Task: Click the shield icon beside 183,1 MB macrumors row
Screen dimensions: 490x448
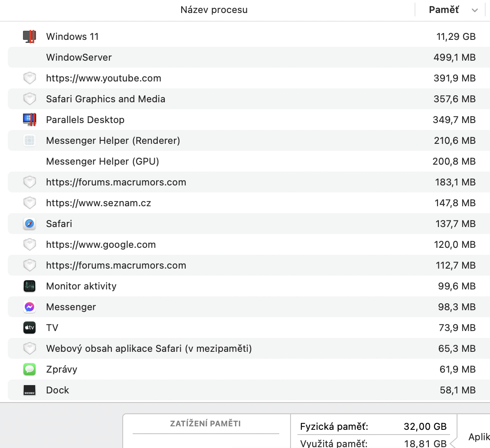Action: pyautogui.click(x=29, y=182)
